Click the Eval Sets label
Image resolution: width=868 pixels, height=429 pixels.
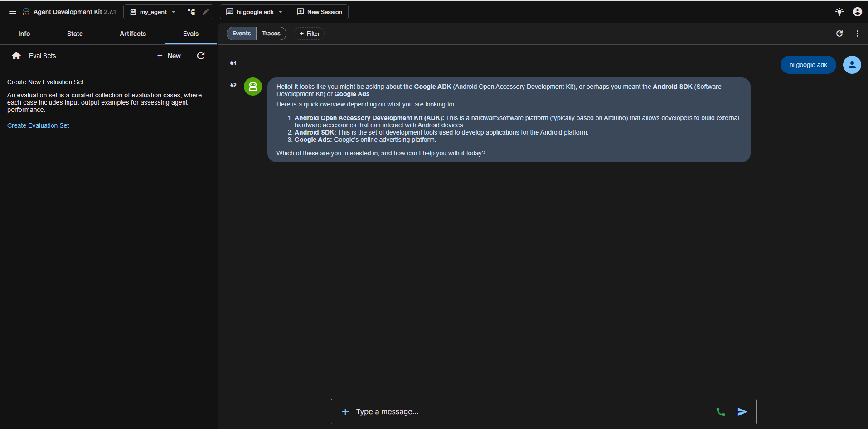pyautogui.click(x=42, y=56)
